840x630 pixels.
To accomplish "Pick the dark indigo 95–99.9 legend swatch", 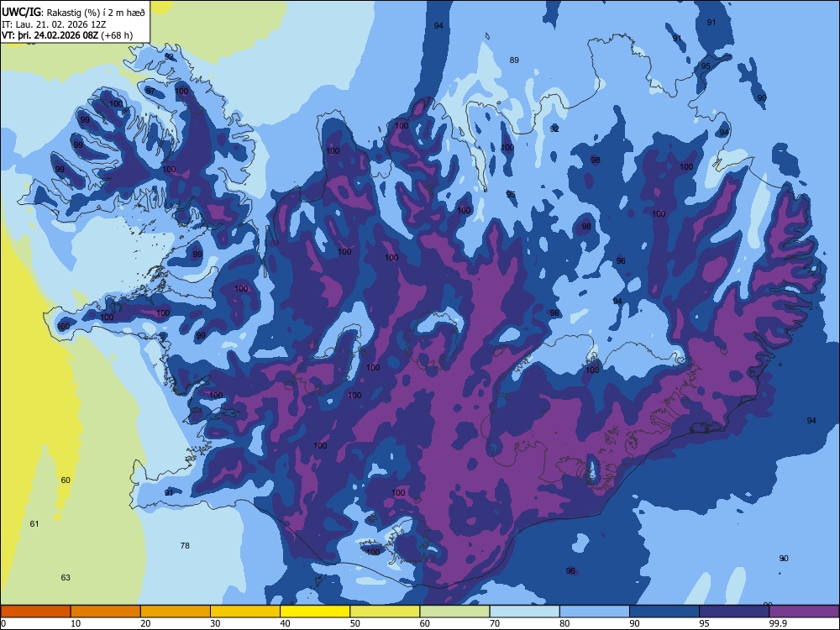I will tap(734, 612).
